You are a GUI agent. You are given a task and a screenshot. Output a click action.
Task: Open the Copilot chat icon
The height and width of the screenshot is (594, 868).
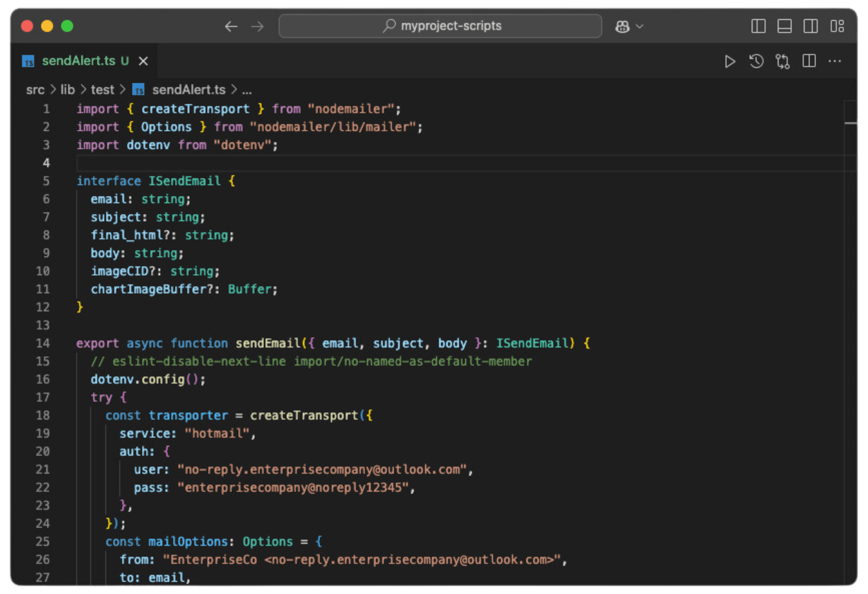(x=622, y=26)
